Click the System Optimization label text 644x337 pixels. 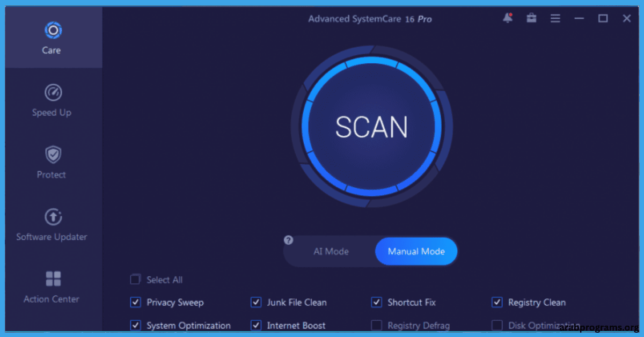coord(188,325)
